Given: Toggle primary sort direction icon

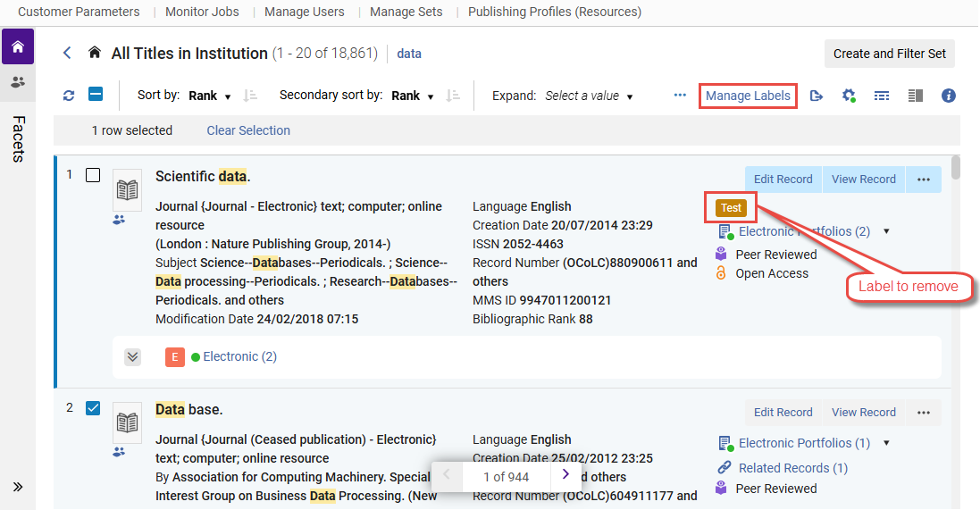Looking at the screenshot, I should [250, 96].
